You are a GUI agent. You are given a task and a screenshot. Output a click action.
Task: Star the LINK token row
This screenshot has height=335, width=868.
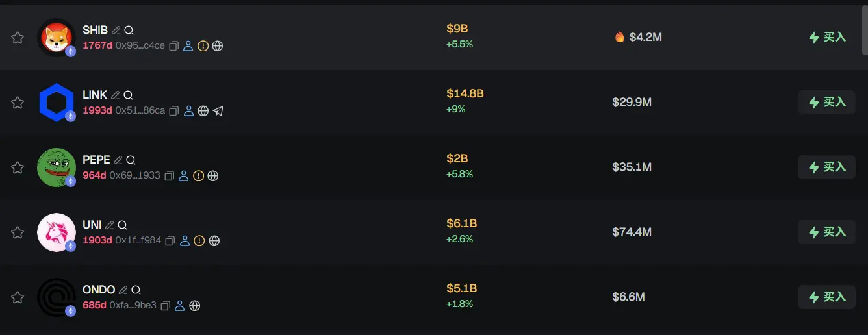(18, 103)
